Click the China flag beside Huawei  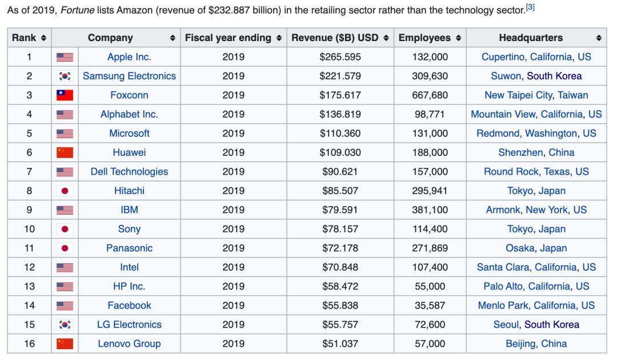click(65, 152)
